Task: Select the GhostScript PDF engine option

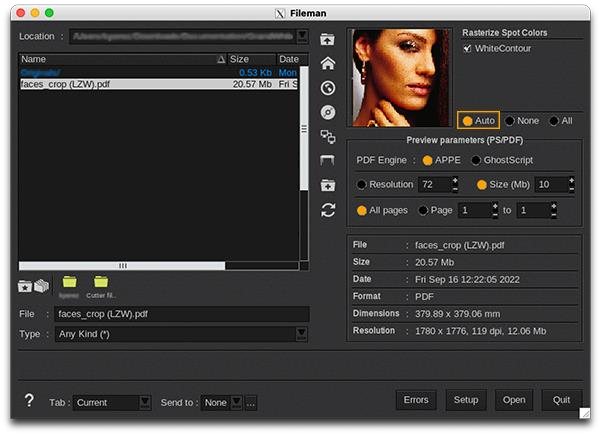Action: point(476,160)
